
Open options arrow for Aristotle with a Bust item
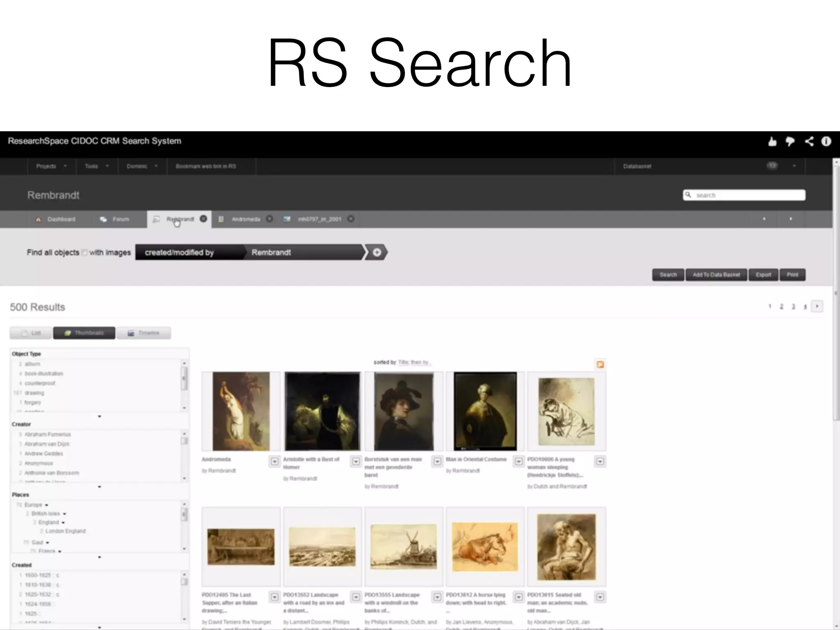pos(356,461)
